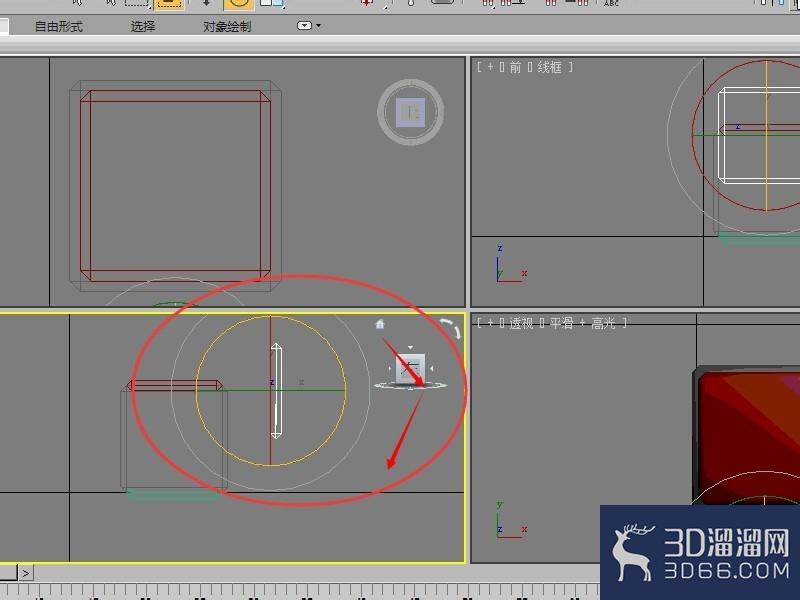Open the 前 viewport view-name menu

[x=515, y=67]
